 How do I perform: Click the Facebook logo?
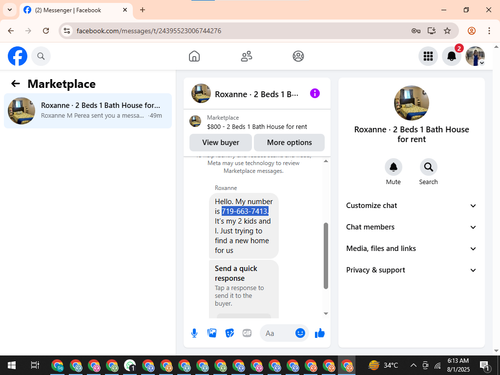pyautogui.click(x=17, y=56)
